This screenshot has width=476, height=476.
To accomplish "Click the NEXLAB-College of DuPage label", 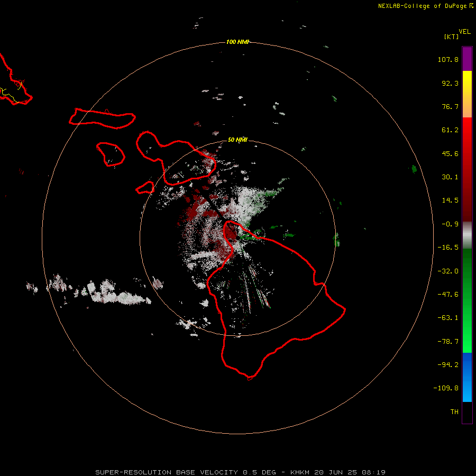I will pyautogui.click(x=422, y=6).
